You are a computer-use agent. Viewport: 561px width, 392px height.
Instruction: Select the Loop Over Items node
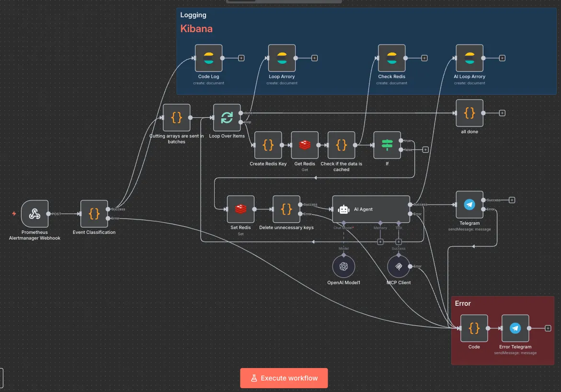point(226,117)
